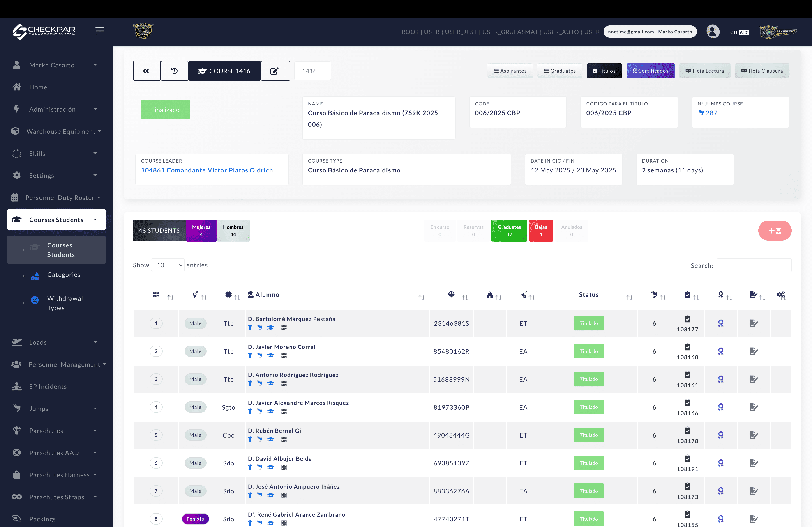Viewport: 812px width, 527px height.
Task: Click the person icon under René Gabriel Arance Zambrano
Action: click(x=250, y=523)
